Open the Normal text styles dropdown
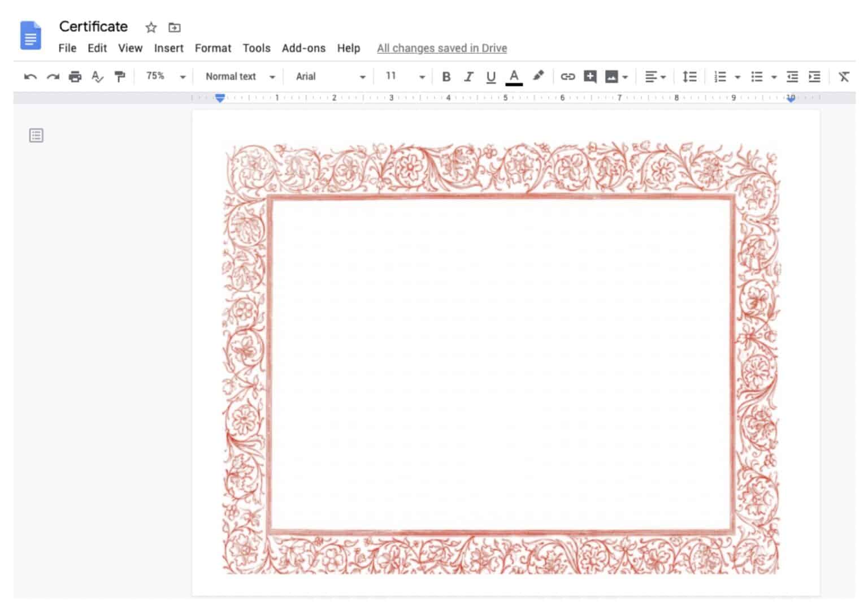The height and width of the screenshot is (610, 868). coord(240,76)
